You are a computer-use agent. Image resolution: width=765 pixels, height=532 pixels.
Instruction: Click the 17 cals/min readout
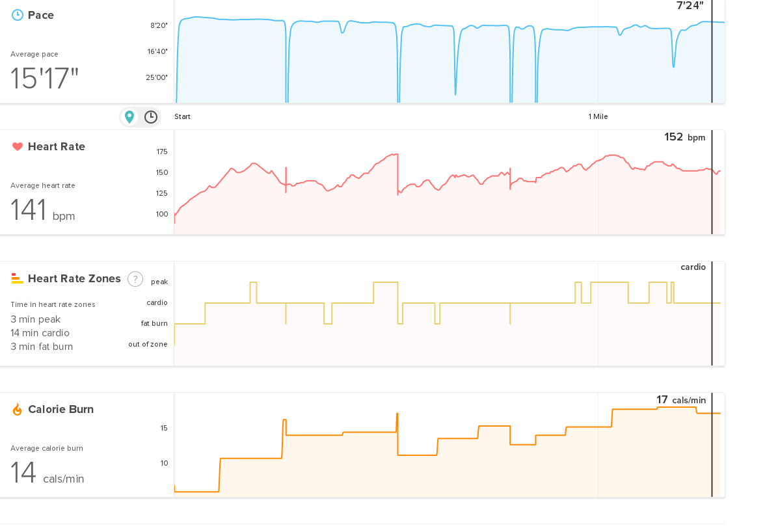pyautogui.click(x=681, y=400)
